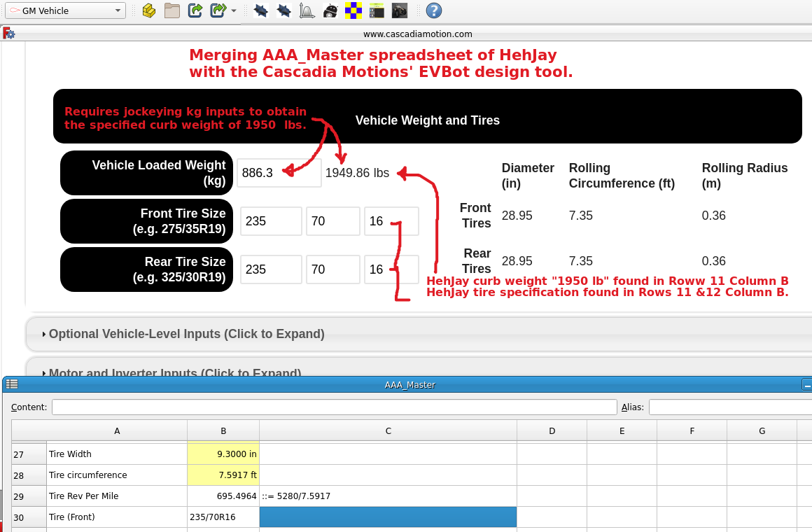
Task: Click the Vehicle Loaded Weight kg field
Action: click(x=279, y=173)
